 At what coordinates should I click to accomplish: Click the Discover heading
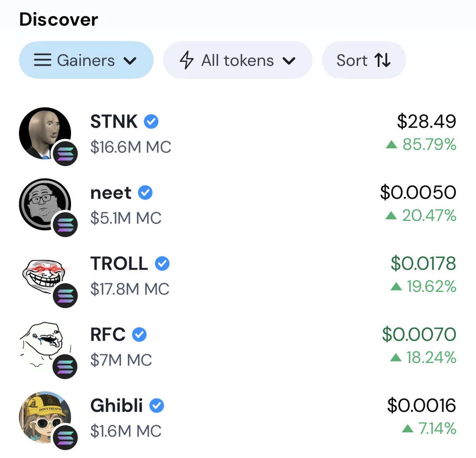click(59, 19)
